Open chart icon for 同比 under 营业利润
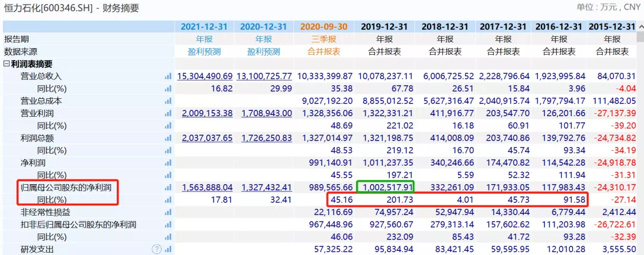 click(x=168, y=126)
